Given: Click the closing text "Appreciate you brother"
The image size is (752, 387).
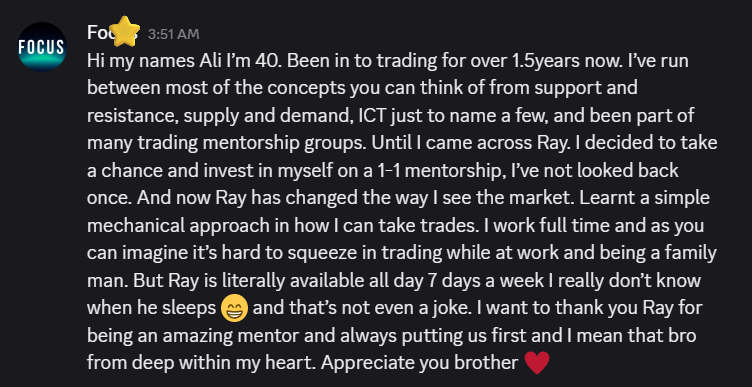Looking at the screenshot, I should [420, 363].
